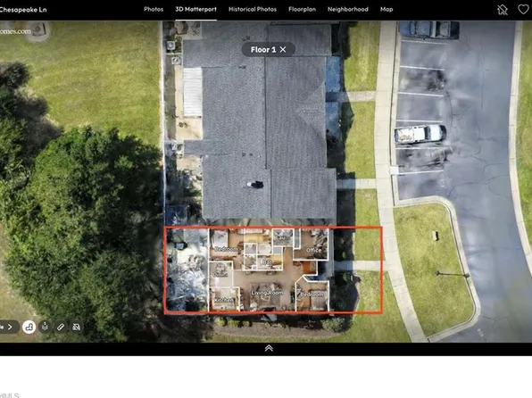Screen dimensions: 532x398
Task: Click the Living Room label
Action: coord(268,293)
